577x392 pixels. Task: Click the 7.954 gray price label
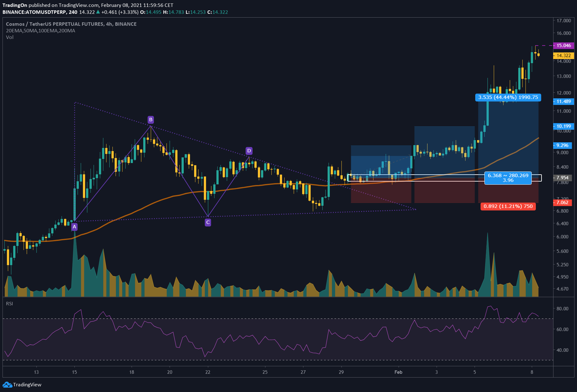click(562, 178)
